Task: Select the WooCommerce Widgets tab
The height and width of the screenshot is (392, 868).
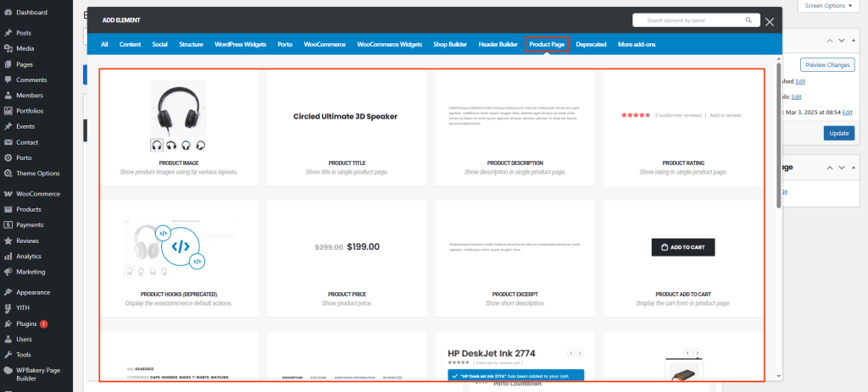Action: [389, 44]
